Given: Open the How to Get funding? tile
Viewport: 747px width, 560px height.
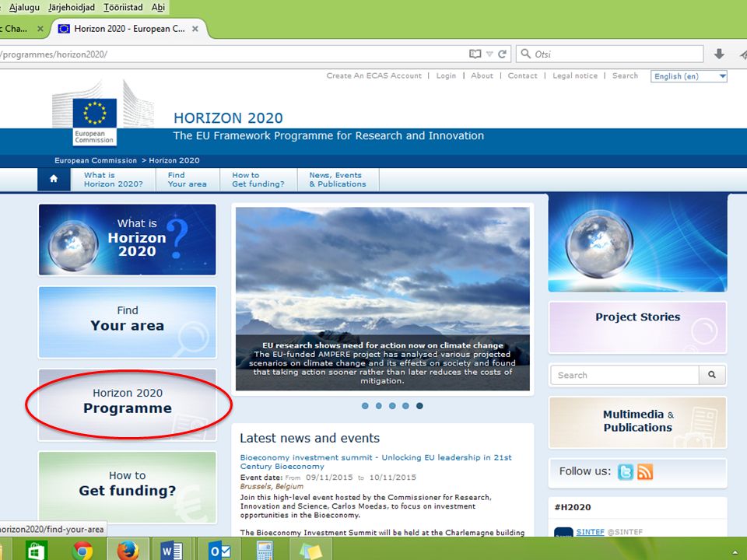Looking at the screenshot, I should [127, 487].
